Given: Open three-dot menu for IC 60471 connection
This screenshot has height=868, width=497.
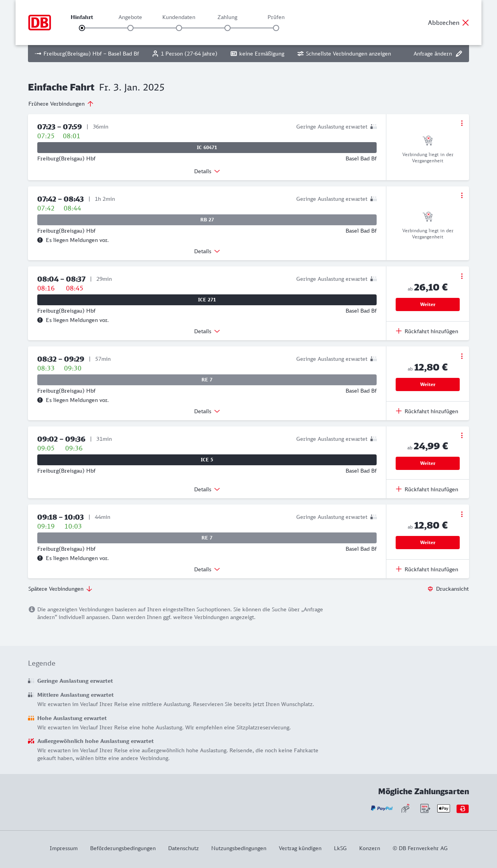Looking at the screenshot, I should [462, 123].
